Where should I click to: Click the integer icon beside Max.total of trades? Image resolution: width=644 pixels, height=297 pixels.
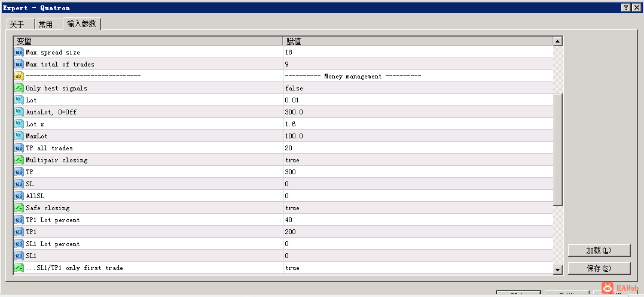click(x=19, y=64)
